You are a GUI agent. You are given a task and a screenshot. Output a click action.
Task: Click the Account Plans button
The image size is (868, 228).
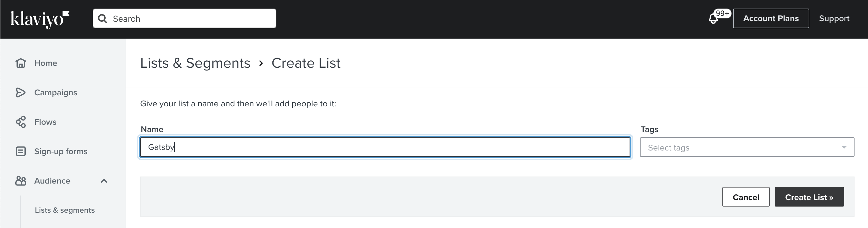coord(771,19)
